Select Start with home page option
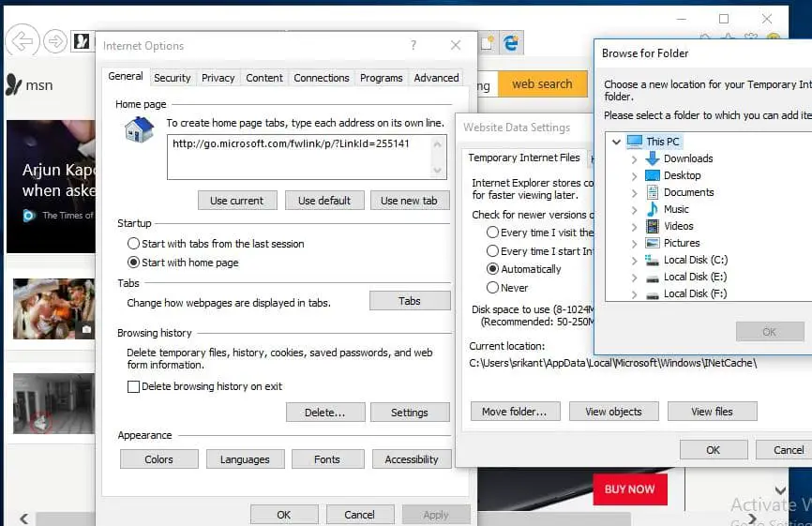 [133, 263]
